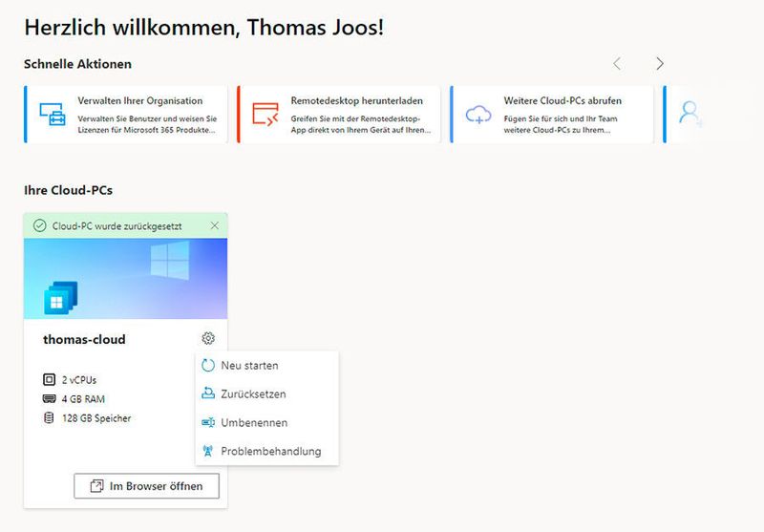Click the RAM memory icon
The image size is (764, 532).
[x=50, y=399]
